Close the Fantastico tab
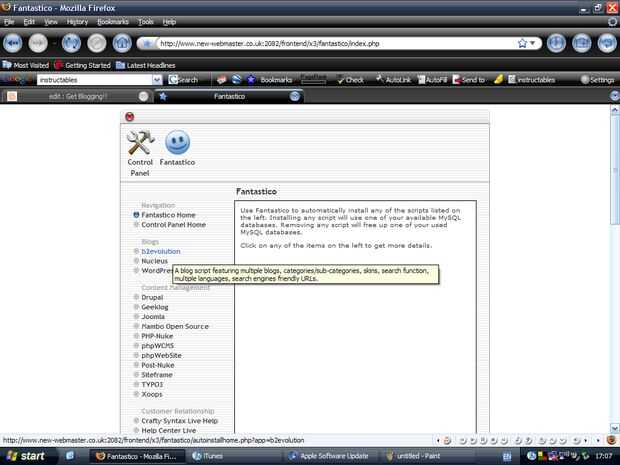The height and width of the screenshot is (465, 620). (x=295, y=96)
